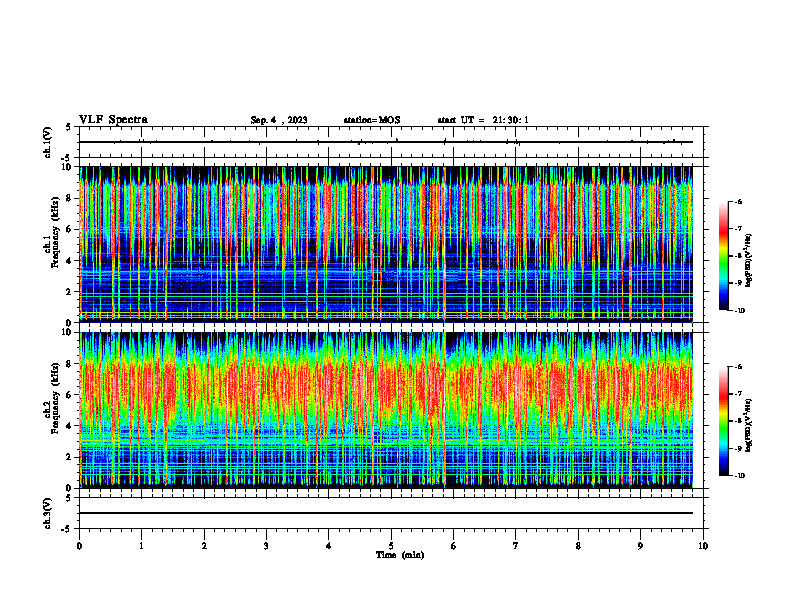Screen dimensions: 792x612
Task: Click the 'ch.1(V)' axis label
Action: click(x=48, y=142)
